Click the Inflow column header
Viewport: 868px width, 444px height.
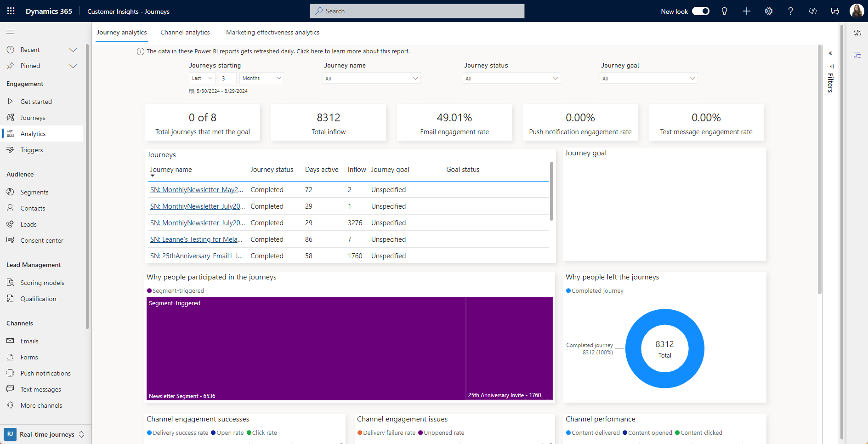click(357, 170)
